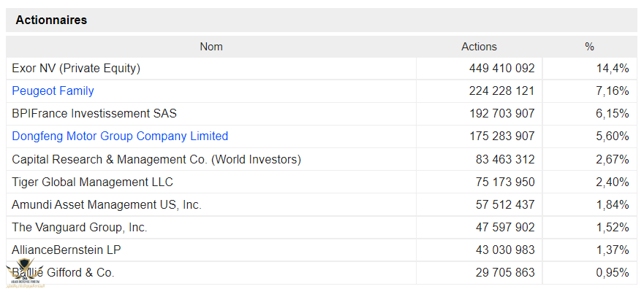The image size is (644, 289).
Task: Click share count 47 597 902
Action: pos(505,227)
